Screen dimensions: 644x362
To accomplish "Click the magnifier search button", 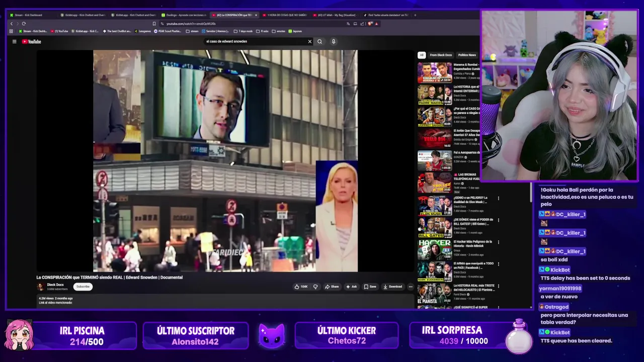I will 319,42.
